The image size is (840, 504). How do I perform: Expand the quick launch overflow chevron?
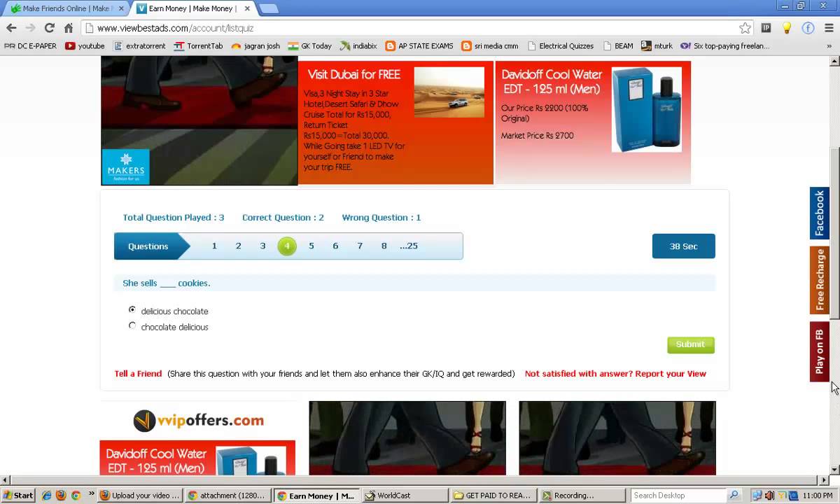click(x=91, y=494)
